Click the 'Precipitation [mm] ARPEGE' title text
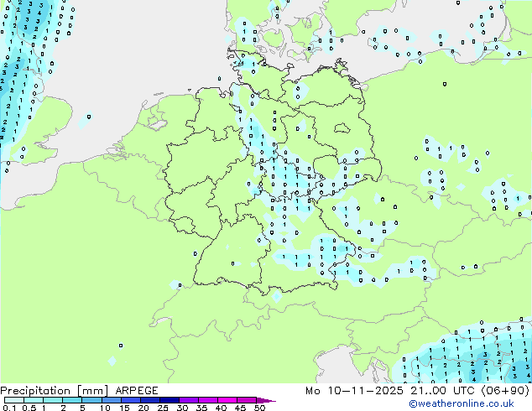The height and width of the screenshot is (411, 532). click(x=79, y=391)
